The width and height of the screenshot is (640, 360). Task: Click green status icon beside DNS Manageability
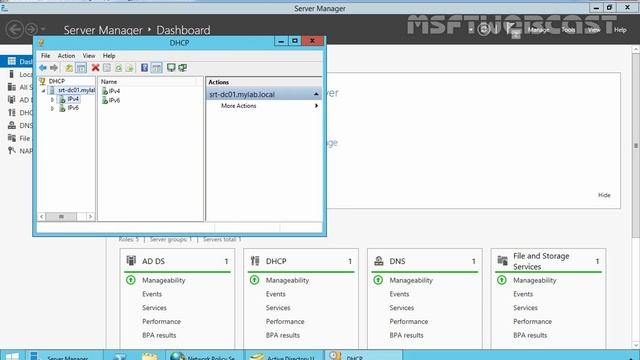pyautogui.click(x=378, y=280)
